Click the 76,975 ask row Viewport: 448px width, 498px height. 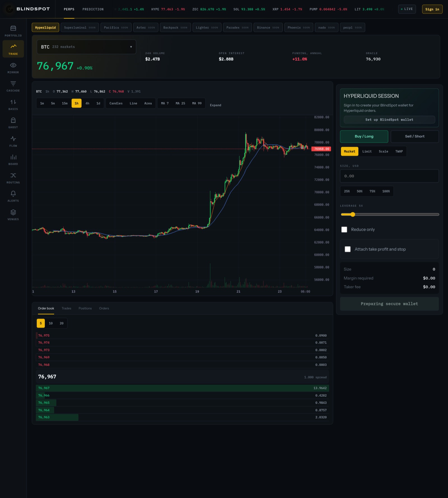point(182,335)
